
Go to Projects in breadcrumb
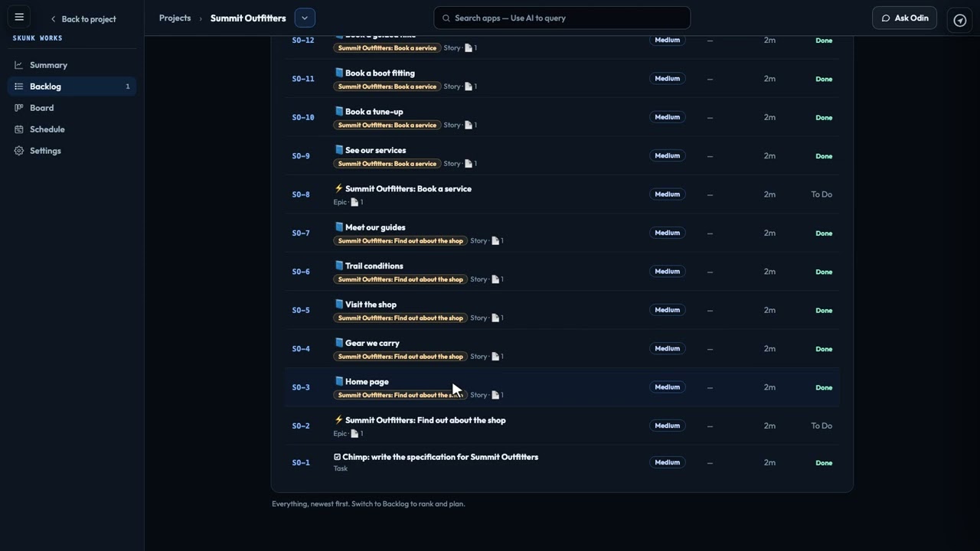(175, 18)
